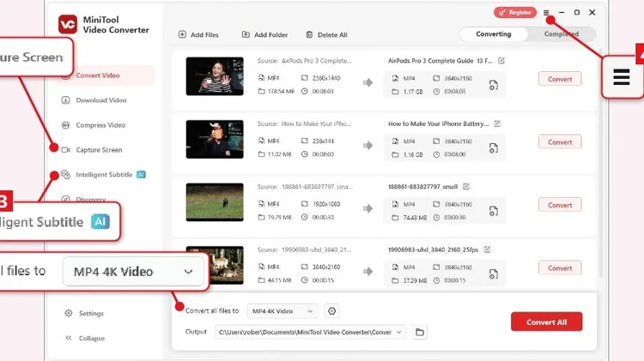Select Download Video in the sidebar
This screenshot has height=361, width=644.
pyautogui.click(x=100, y=100)
